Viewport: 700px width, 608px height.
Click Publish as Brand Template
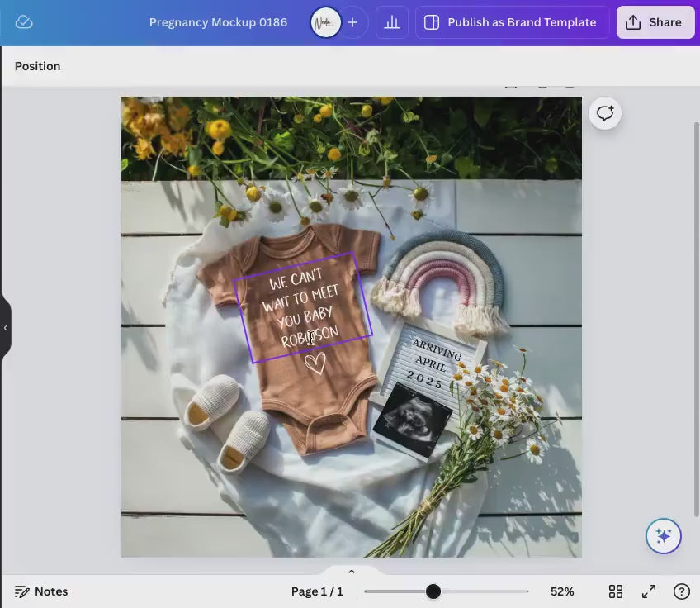click(x=512, y=22)
